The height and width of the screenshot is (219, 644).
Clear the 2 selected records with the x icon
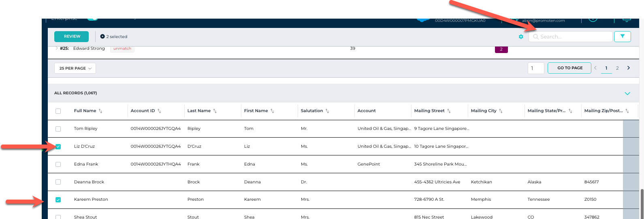(x=102, y=36)
